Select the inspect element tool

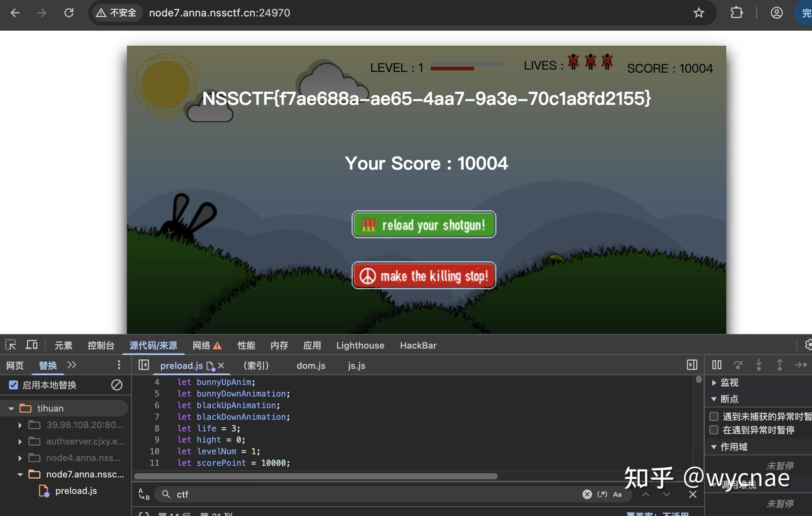10,345
